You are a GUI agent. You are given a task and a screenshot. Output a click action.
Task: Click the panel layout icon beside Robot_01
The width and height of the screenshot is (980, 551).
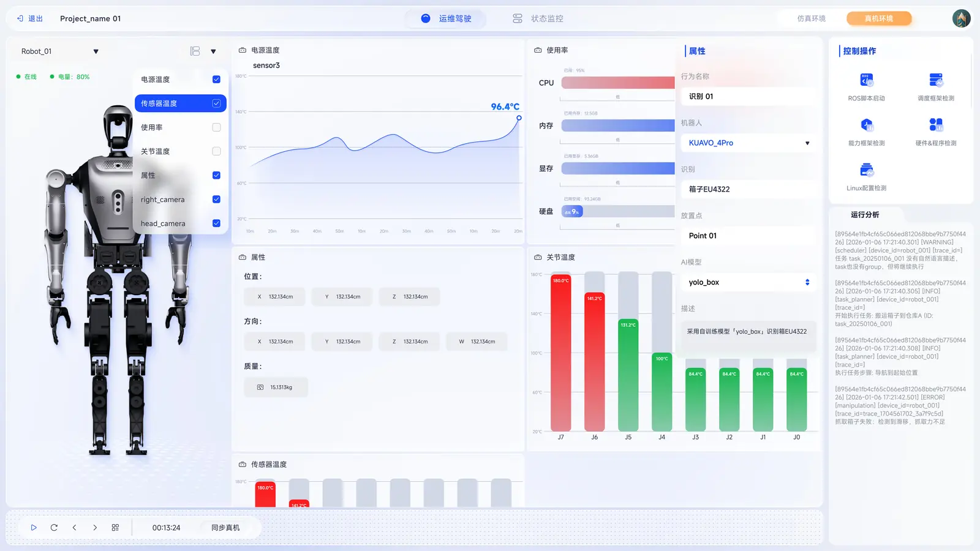[x=195, y=51]
